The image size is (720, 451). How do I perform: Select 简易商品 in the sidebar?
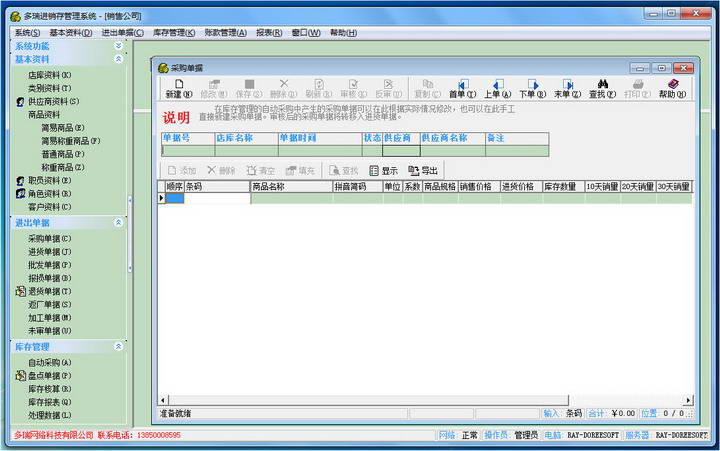pyautogui.click(x=63, y=128)
